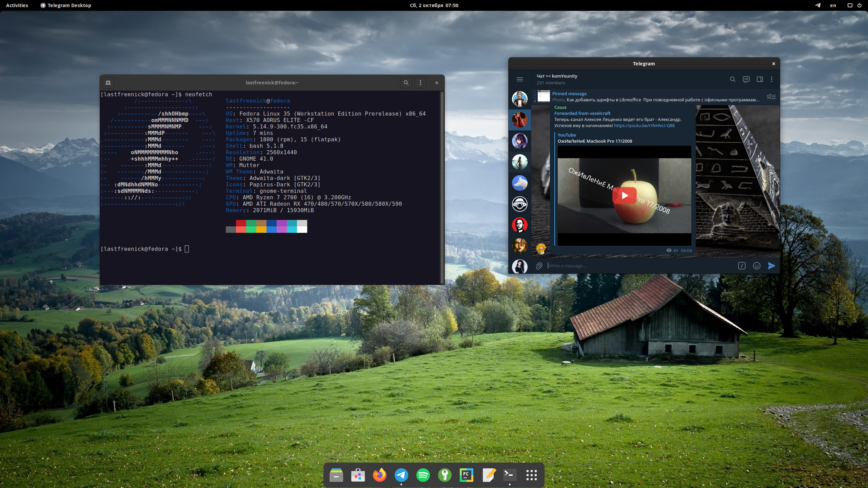The height and width of the screenshot is (488, 868).
Task: Toggle Telegram's right info sidebar panel
Action: point(759,79)
